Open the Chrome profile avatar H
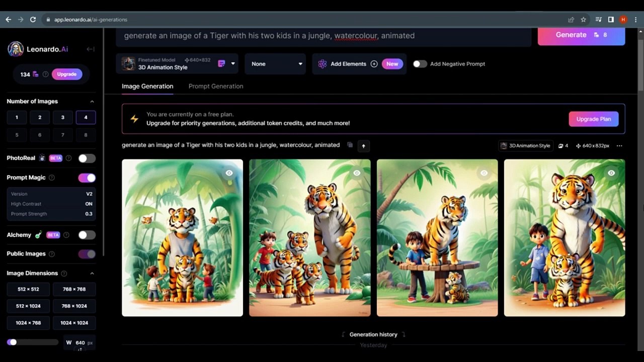 coord(623,20)
